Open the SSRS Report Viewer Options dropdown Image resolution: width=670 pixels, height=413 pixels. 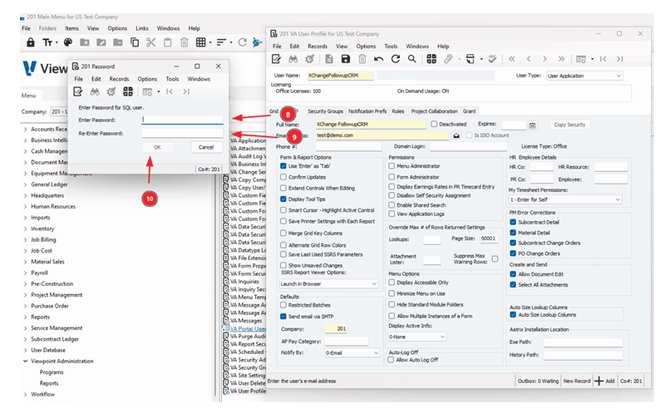(x=329, y=284)
